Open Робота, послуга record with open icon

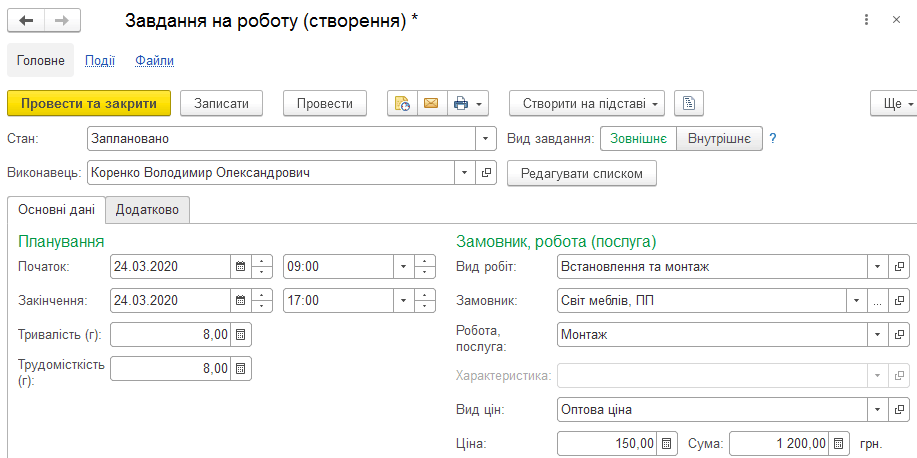[899, 335]
